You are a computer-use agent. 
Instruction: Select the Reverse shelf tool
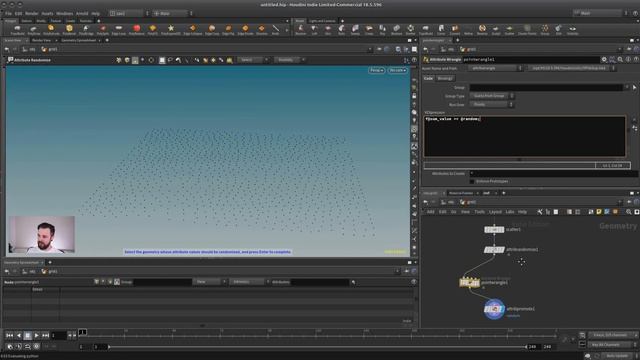tap(482, 29)
